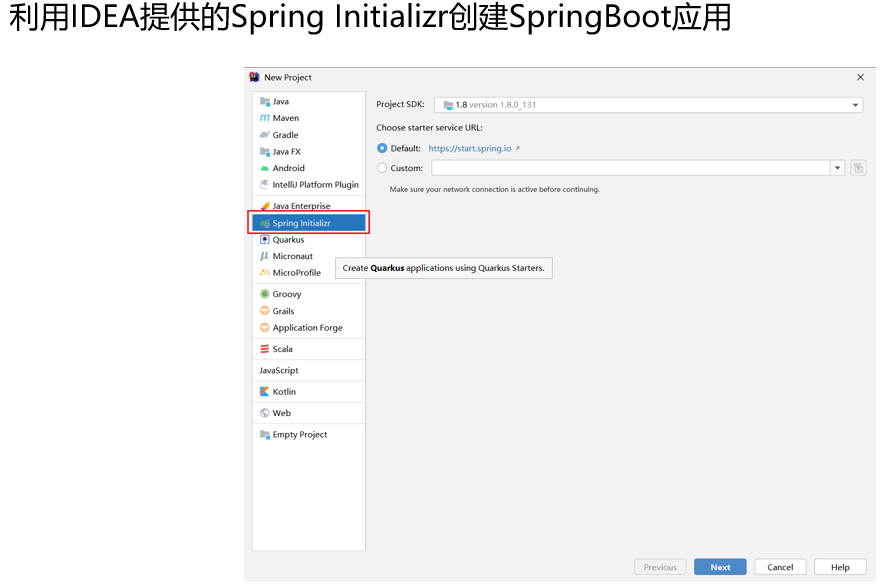Click the 'Web' list label
This screenshot has height=586, width=882.
[282, 413]
